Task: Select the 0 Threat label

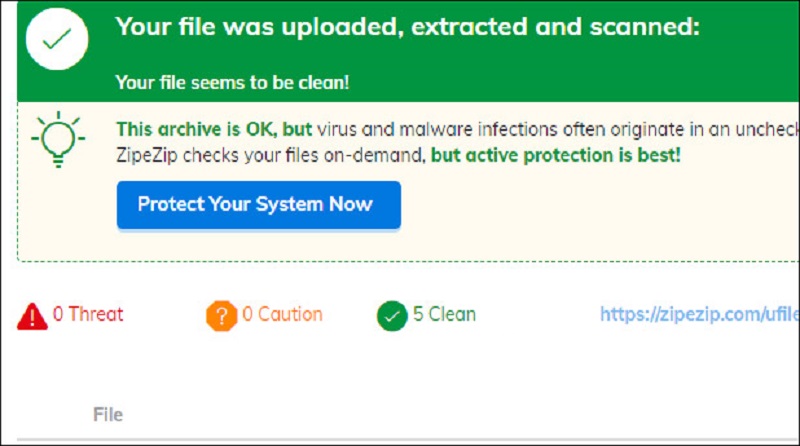Action: coord(88,314)
